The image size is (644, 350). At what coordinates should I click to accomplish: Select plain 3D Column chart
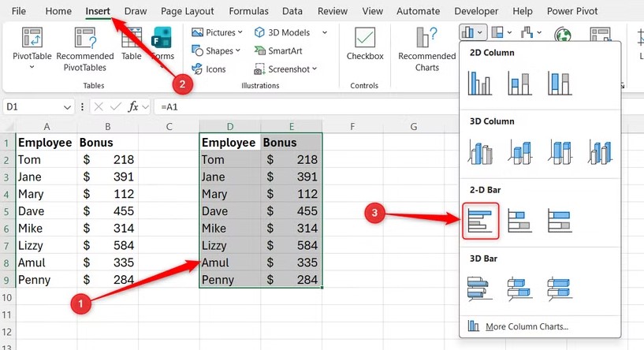(x=600, y=152)
